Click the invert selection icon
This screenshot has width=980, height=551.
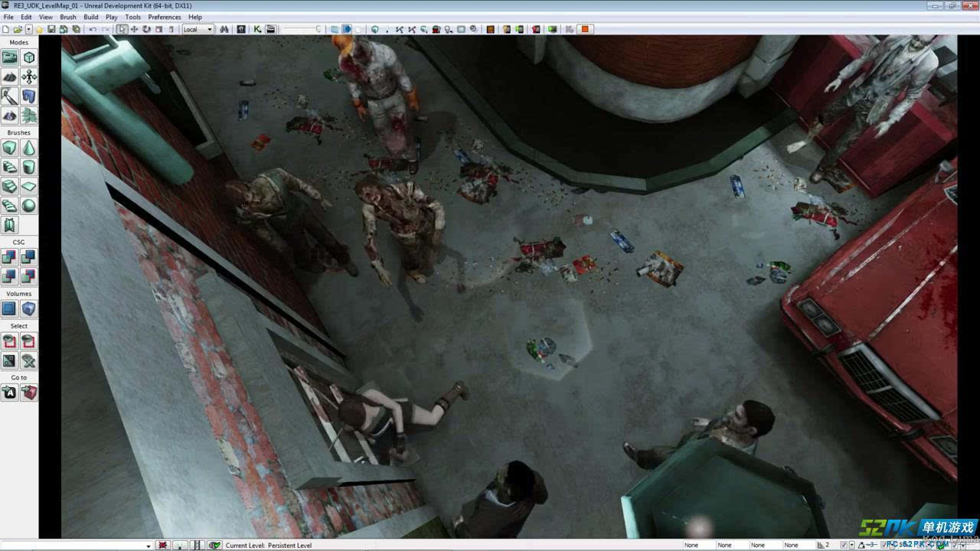tap(9, 360)
